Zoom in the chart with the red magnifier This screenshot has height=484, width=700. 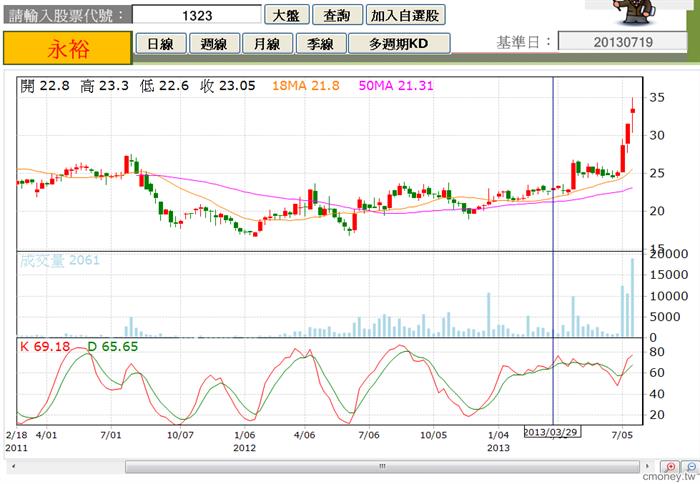click(670, 467)
